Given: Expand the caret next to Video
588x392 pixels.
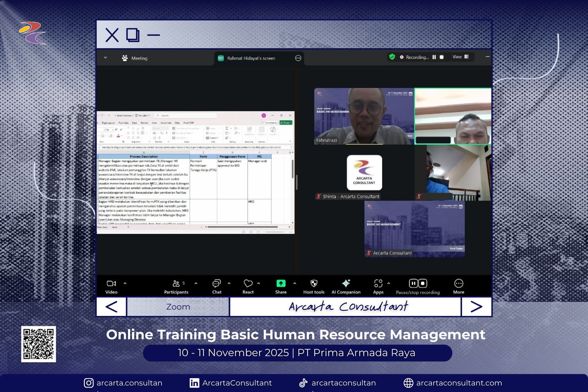Looking at the screenshot, I should pos(125,283).
